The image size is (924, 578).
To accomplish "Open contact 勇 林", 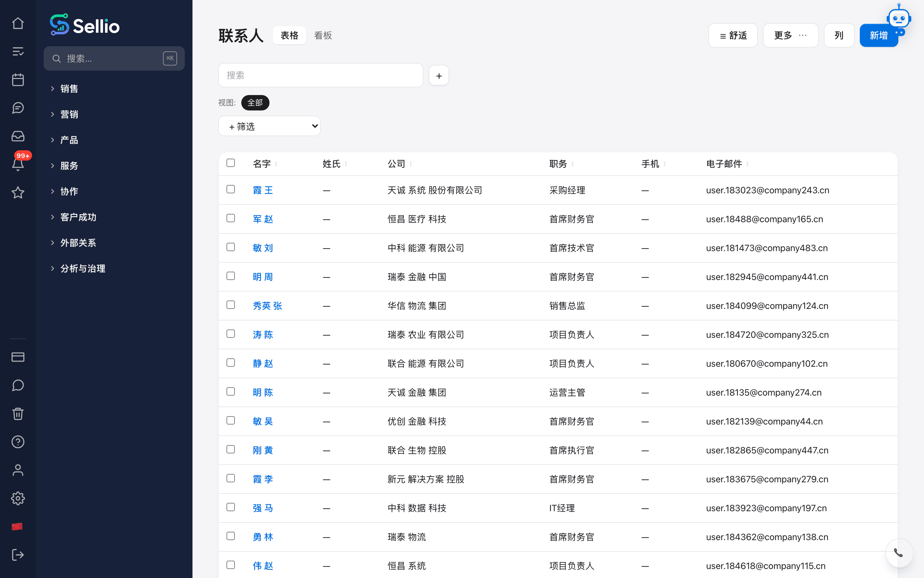I will pyautogui.click(x=263, y=537).
